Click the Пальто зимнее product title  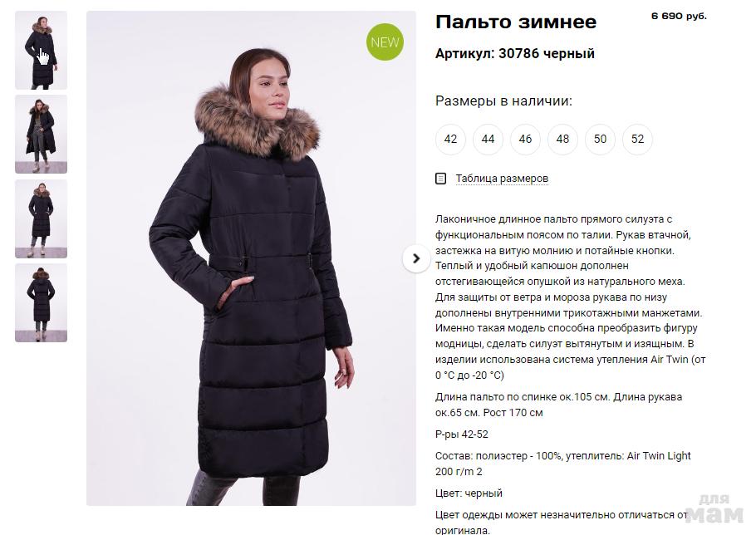[x=516, y=22]
